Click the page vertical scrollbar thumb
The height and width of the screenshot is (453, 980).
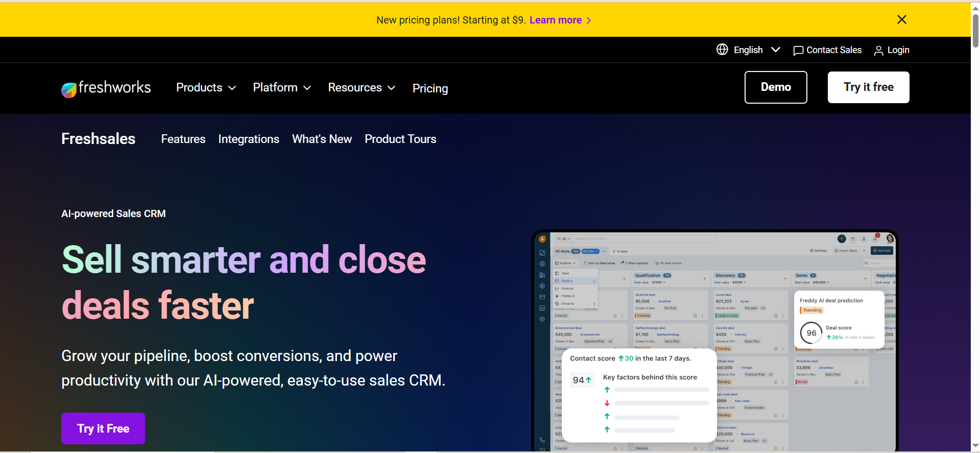click(975, 30)
